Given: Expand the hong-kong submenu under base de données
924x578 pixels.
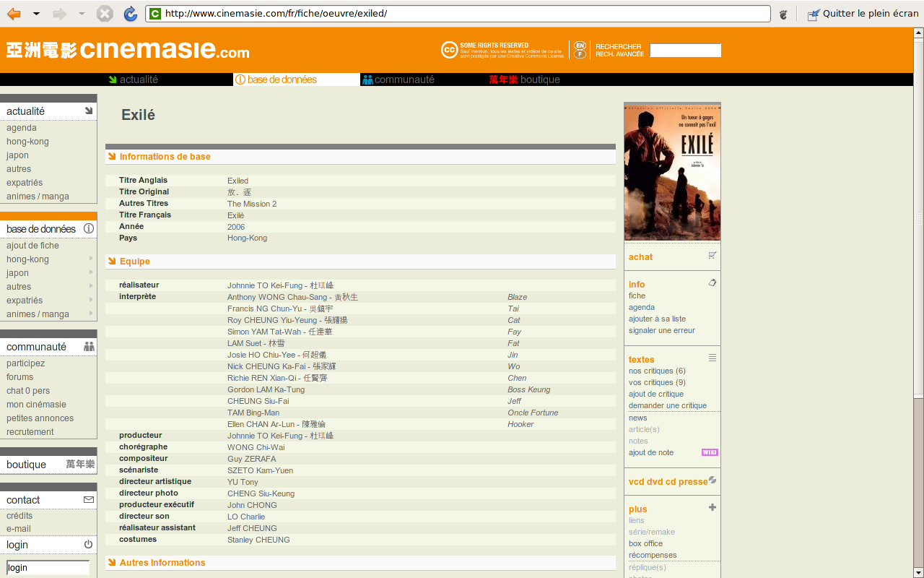Looking at the screenshot, I should [x=91, y=259].
